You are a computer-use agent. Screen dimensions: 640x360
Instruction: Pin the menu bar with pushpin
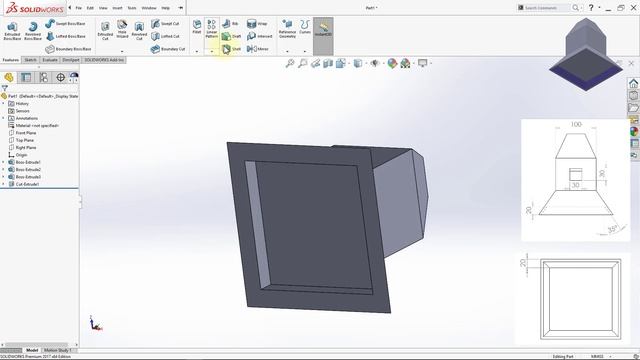(180, 8)
